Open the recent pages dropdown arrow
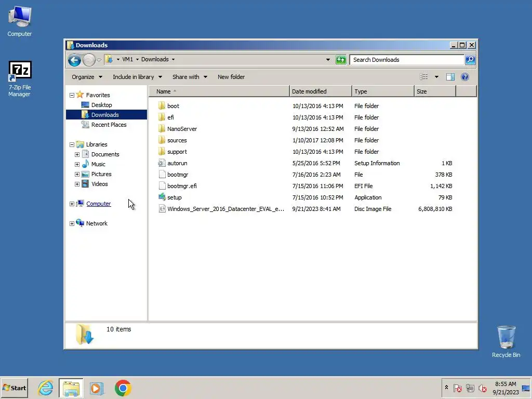The width and height of the screenshot is (532, 399). pos(99,60)
